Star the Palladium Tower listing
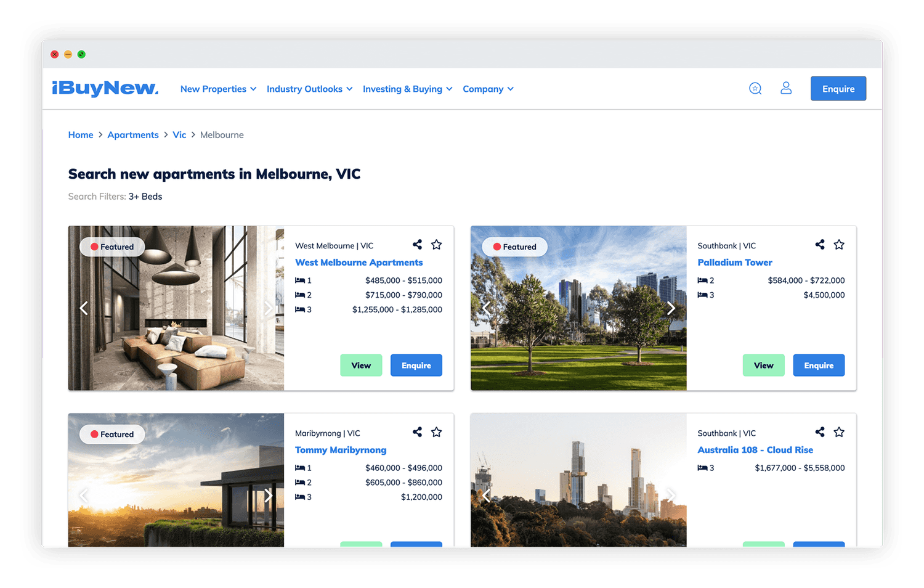The image size is (924, 588). (839, 245)
